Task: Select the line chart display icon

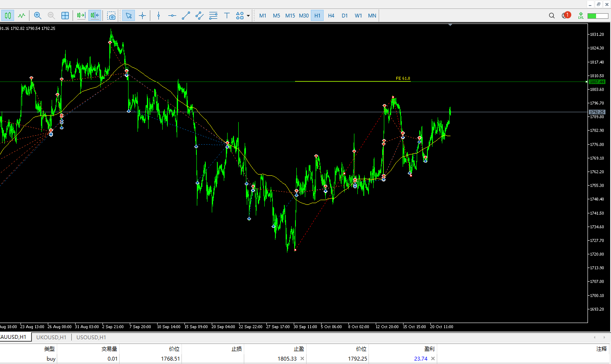Action: (x=22, y=16)
